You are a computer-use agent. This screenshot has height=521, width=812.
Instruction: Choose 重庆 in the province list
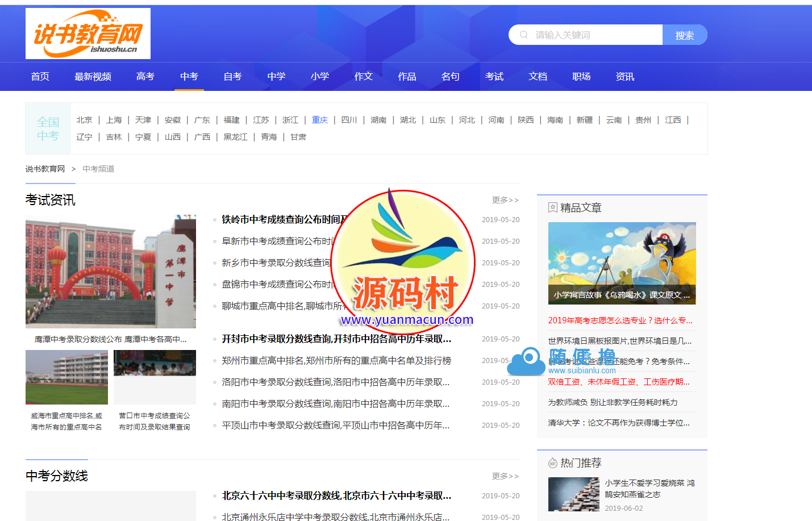(x=320, y=120)
